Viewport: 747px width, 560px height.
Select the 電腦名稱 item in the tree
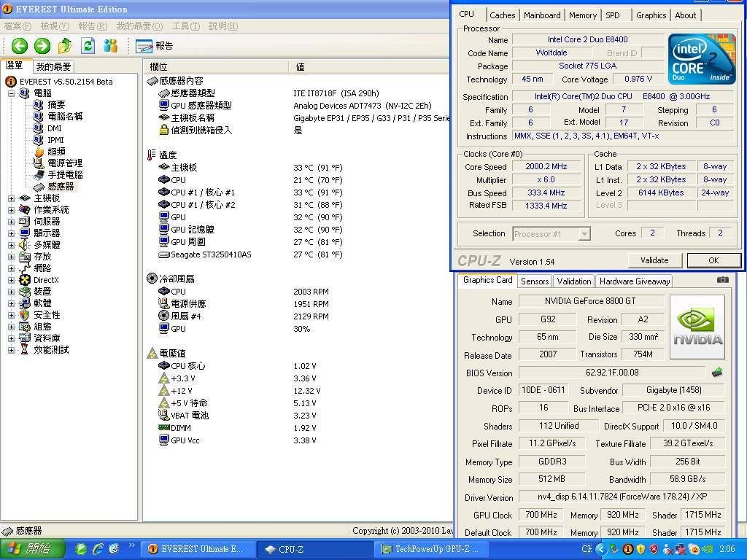click(65, 117)
